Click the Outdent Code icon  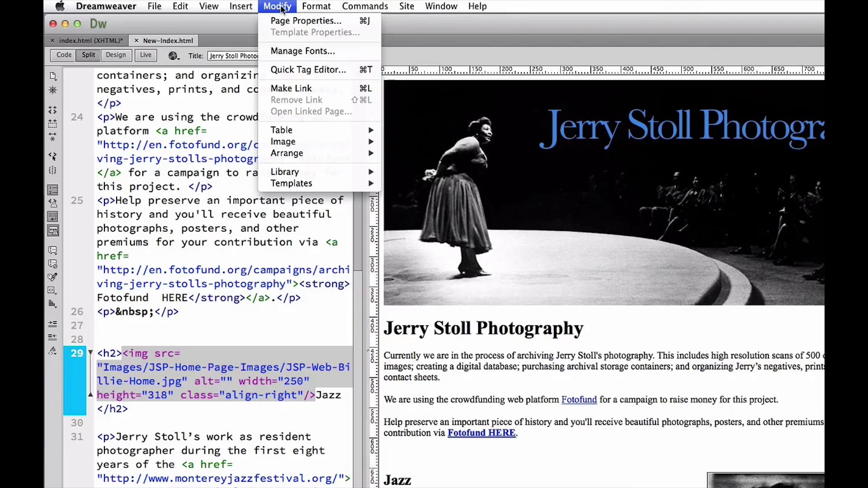point(53,337)
